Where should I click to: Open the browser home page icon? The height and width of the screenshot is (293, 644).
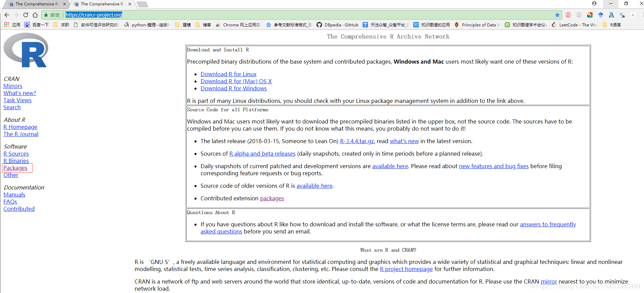pos(35,15)
